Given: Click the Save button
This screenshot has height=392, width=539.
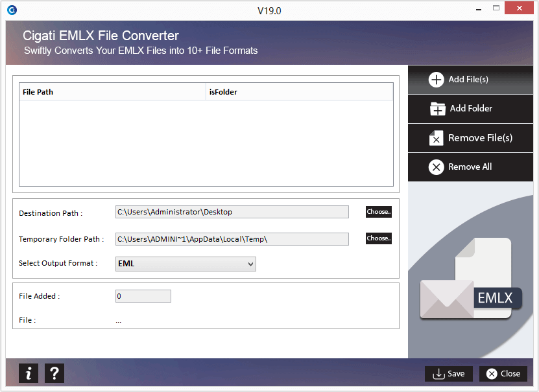Looking at the screenshot, I should [x=449, y=374].
